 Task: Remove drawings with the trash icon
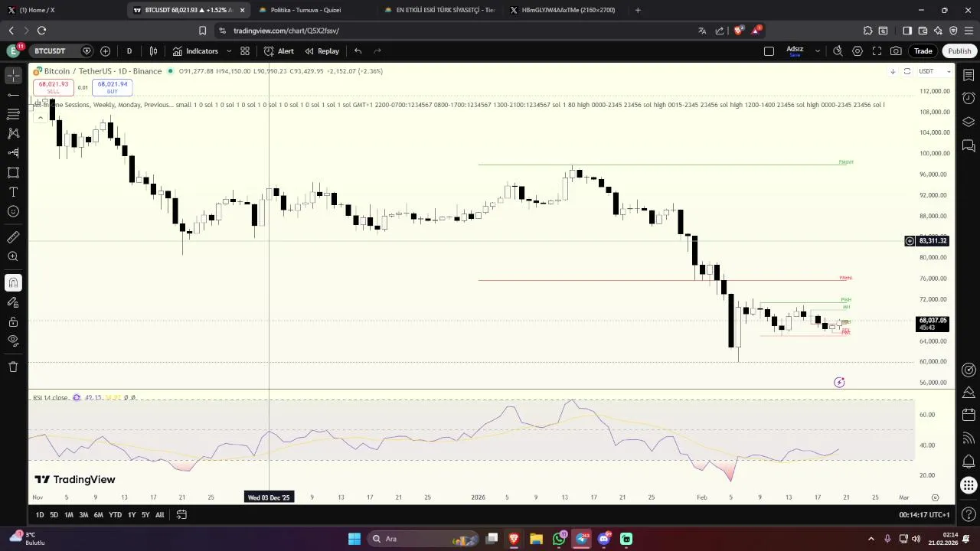[x=13, y=367]
